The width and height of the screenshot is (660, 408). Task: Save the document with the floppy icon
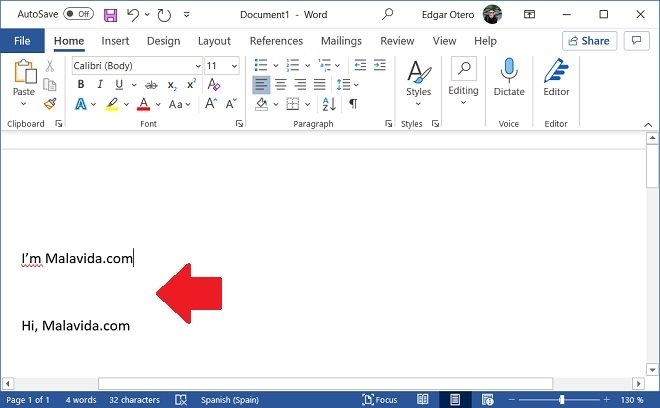[x=110, y=15]
